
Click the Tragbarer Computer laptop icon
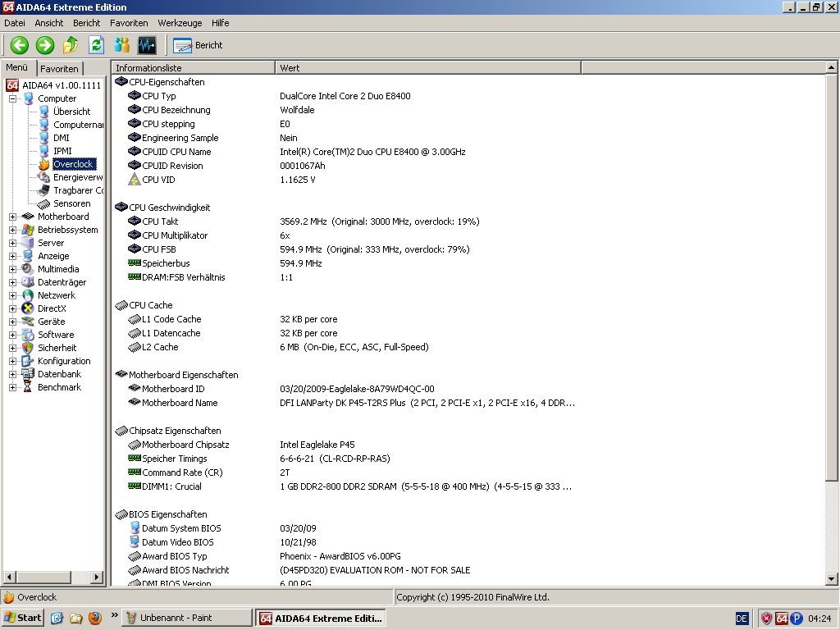[x=43, y=190]
